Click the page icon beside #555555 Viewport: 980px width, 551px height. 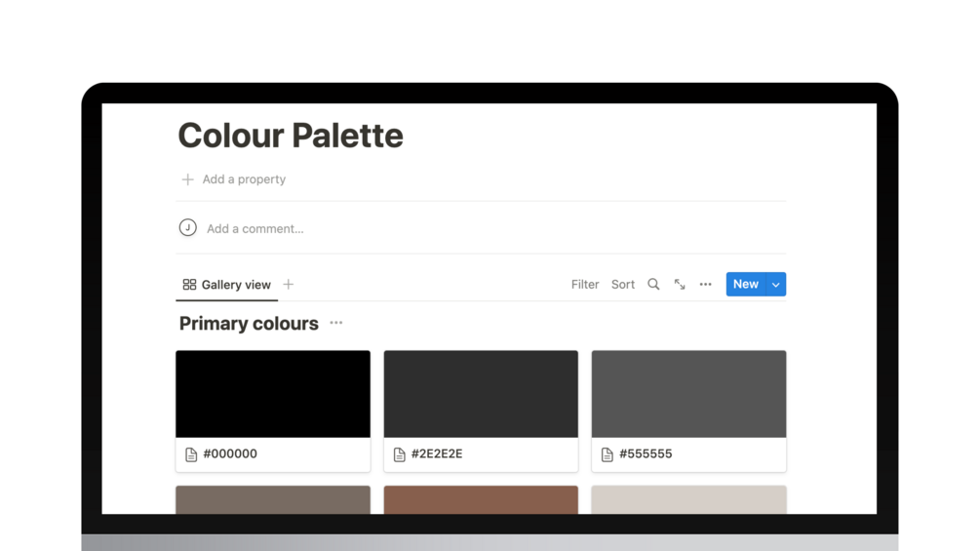tap(608, 454)
